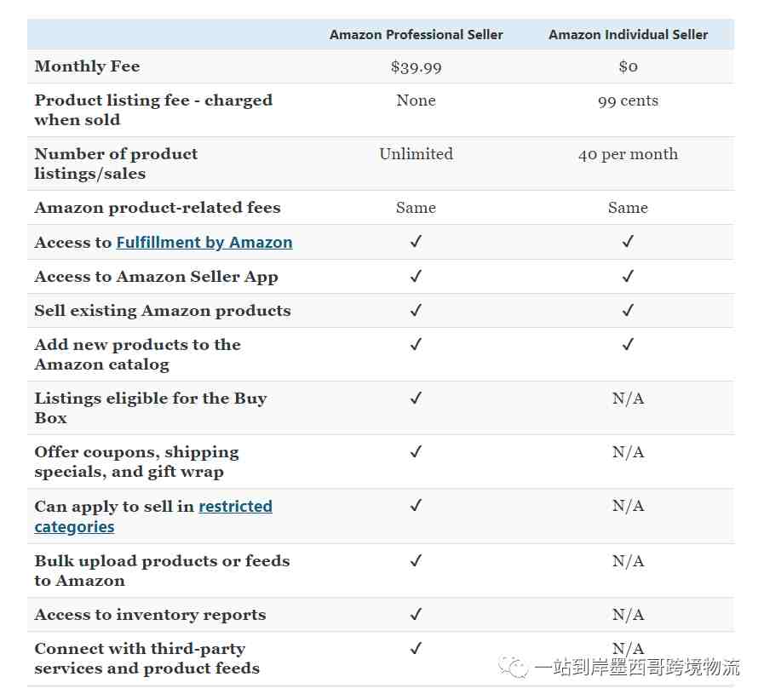Click the Amazon Professional Seller column header

pyautogui.click(x=416, y=35)
